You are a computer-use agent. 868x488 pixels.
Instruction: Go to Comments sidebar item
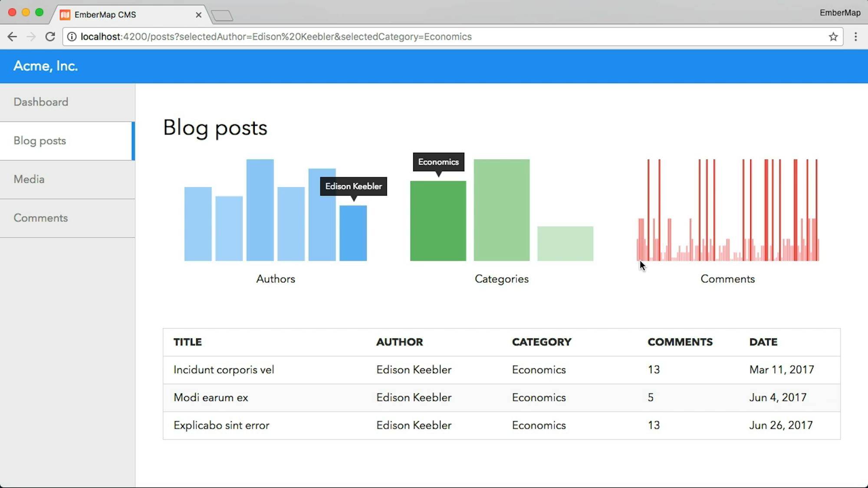(x=41, y=218)
